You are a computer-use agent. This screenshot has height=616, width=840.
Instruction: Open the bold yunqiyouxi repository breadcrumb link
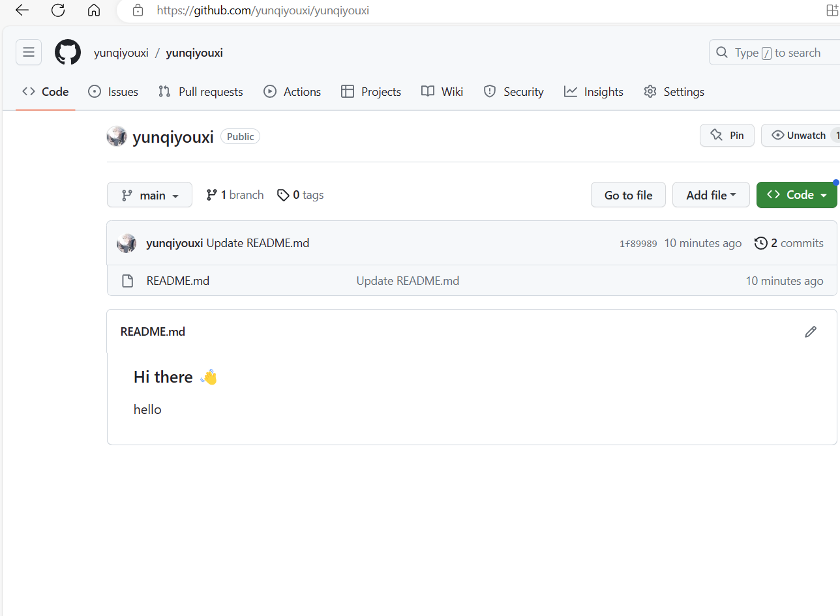coord(194,53)
